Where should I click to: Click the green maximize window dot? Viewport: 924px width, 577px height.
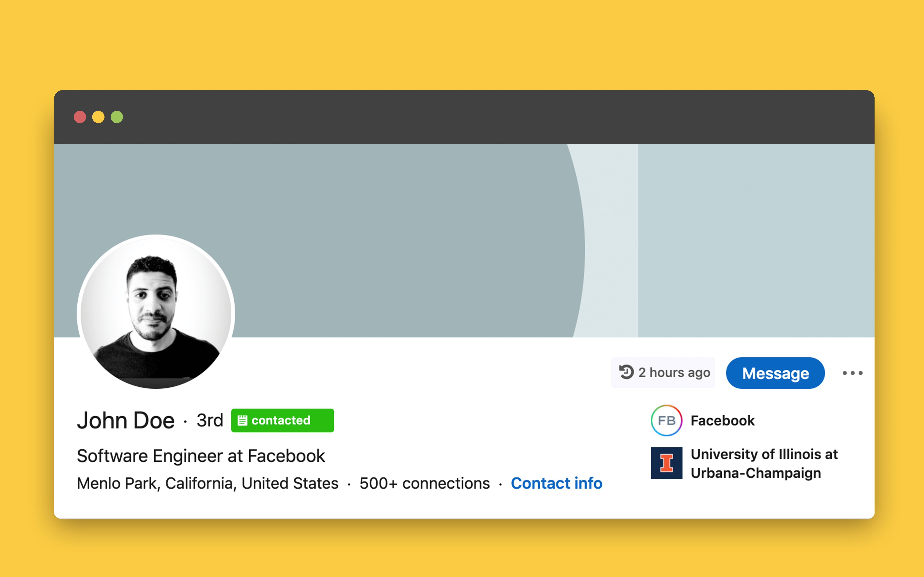(117, 117)
